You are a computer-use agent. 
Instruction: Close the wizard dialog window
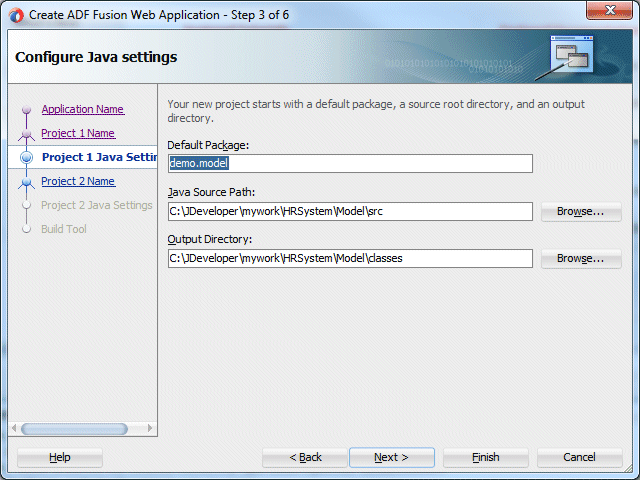[x=609, y=10]
